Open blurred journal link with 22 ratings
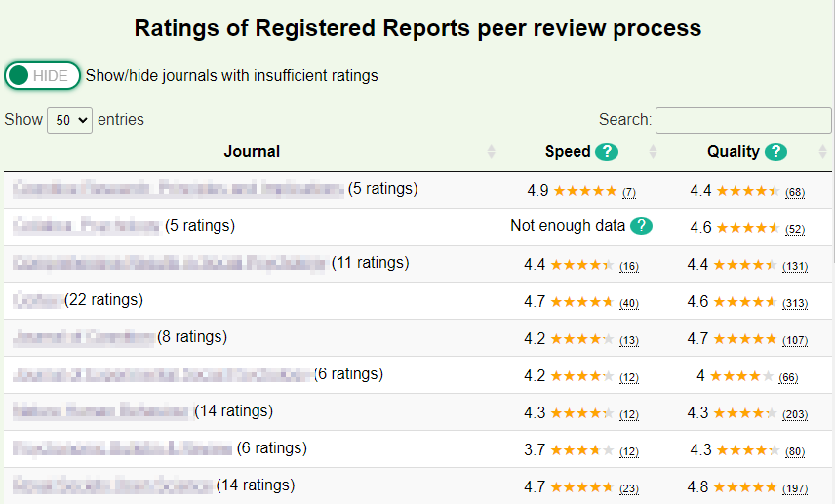This screenshot has width=835, height=504. point(37,300)
